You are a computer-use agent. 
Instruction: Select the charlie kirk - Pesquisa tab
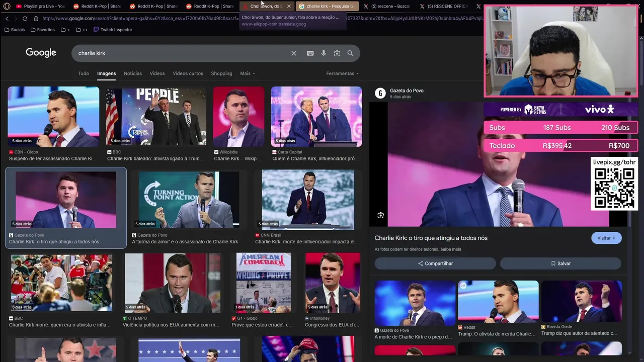[x=327, y=6]
